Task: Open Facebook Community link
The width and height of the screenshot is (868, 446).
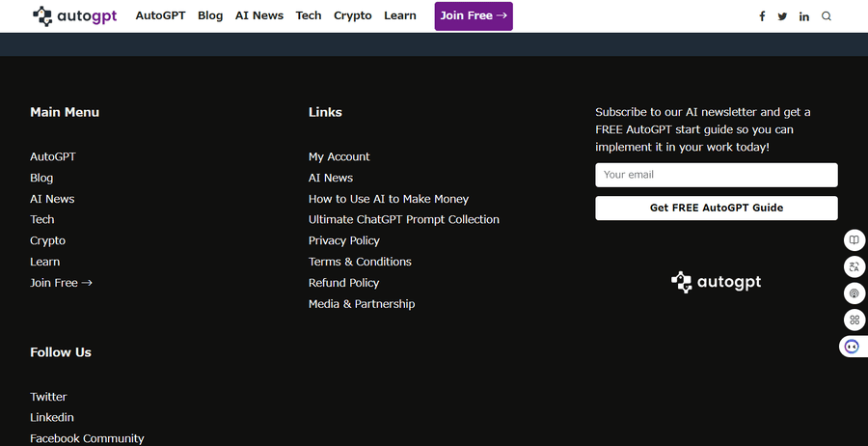Action: click(87, 438)
